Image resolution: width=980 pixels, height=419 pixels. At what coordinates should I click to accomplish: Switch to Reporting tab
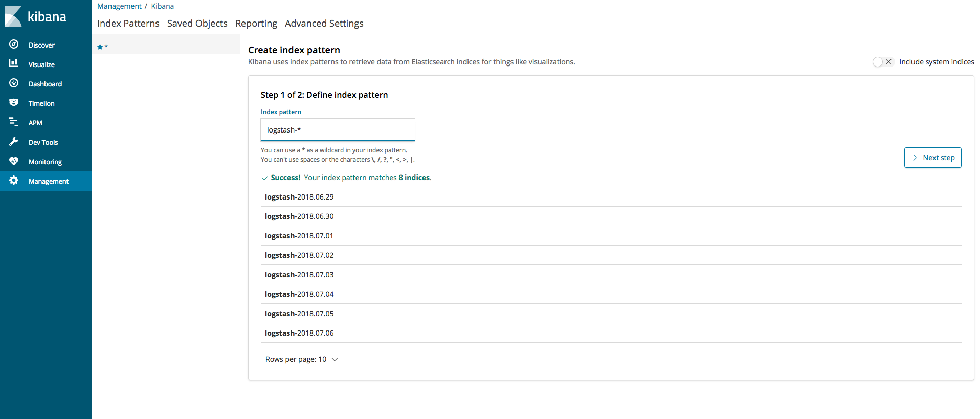tap(256, 24)
